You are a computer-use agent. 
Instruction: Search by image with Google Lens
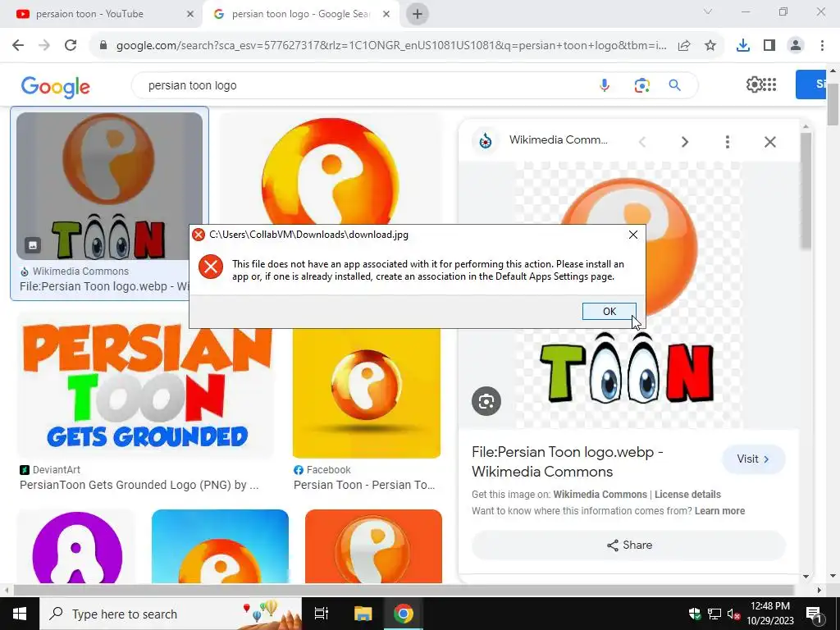(641, 85)
